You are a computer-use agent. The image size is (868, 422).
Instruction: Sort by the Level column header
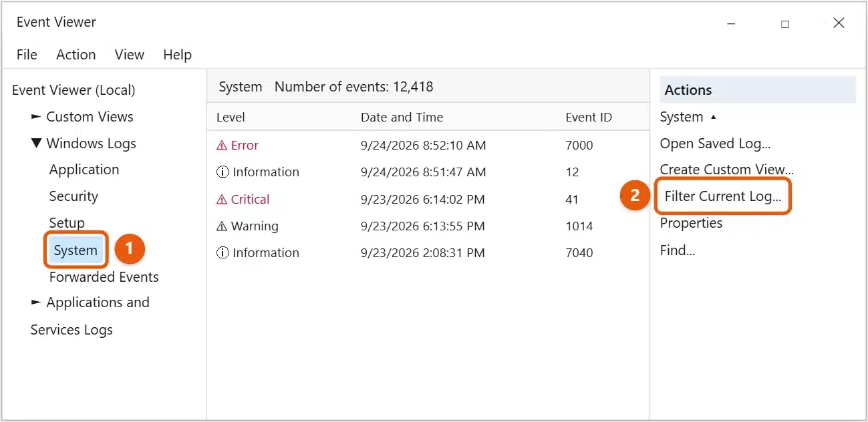click(231, 118)
